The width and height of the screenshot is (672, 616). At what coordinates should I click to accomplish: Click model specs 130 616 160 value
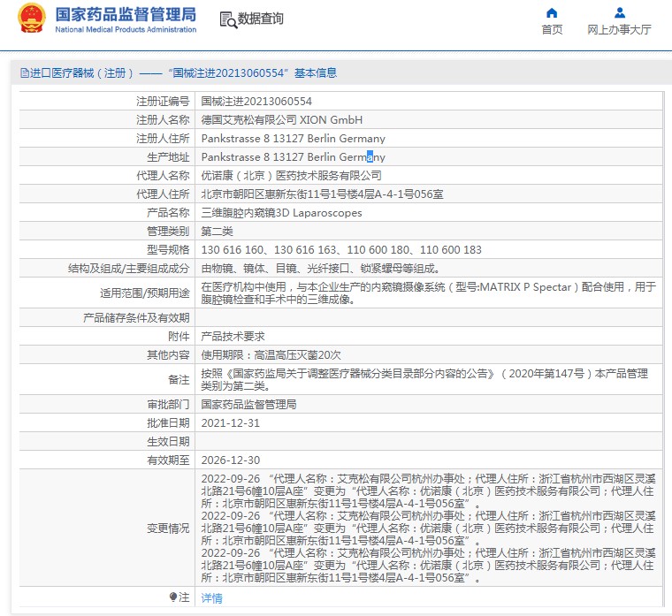click(x=341, y=250)
